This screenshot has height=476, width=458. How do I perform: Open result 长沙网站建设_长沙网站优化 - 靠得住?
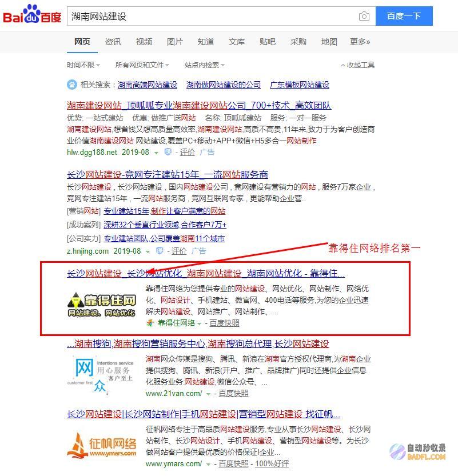pyautogui.click(x=206, y=273)
